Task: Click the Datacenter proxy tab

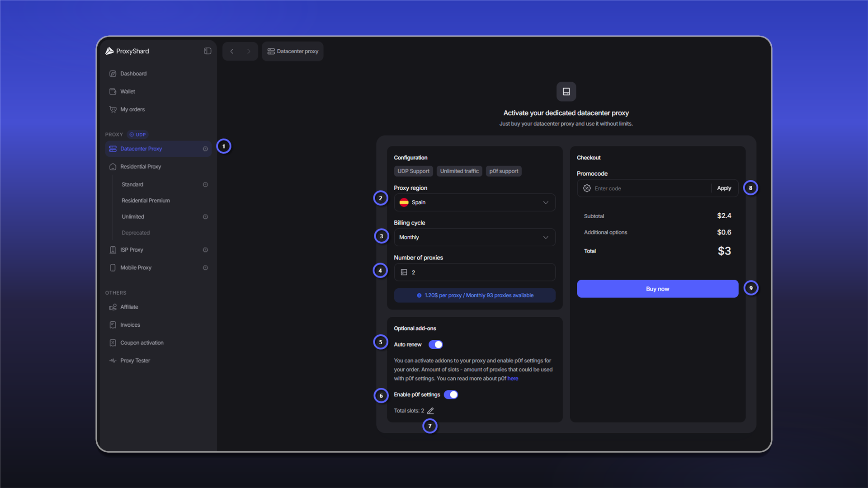Action: [x=292, y=51]
